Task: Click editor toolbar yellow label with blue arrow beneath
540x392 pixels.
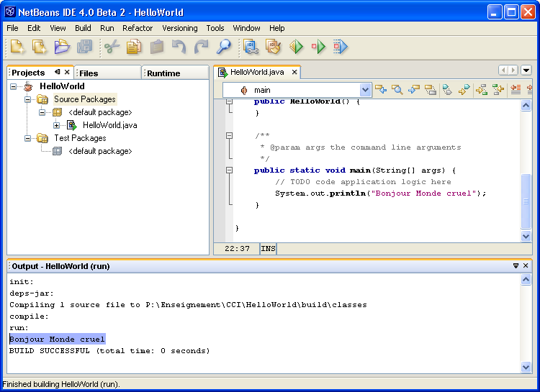Action: click(414, 90)
